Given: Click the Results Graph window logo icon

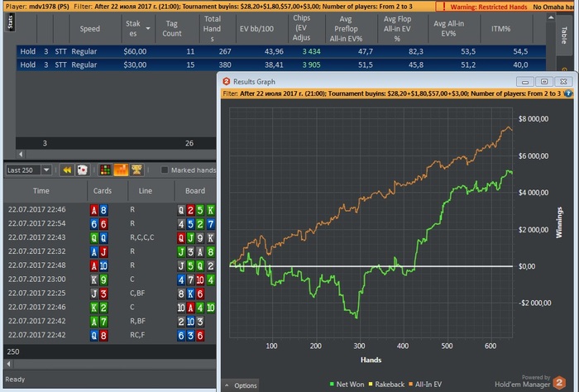Looking at the screenshot, I should (x=226, y=81).
